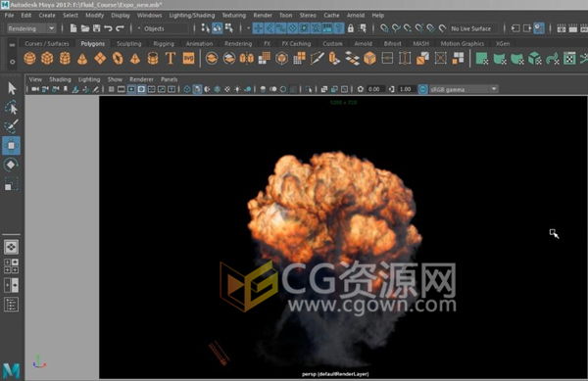588x381 pixels.
Task: Click the New Scene icon
Action: (x=73, y=28)
